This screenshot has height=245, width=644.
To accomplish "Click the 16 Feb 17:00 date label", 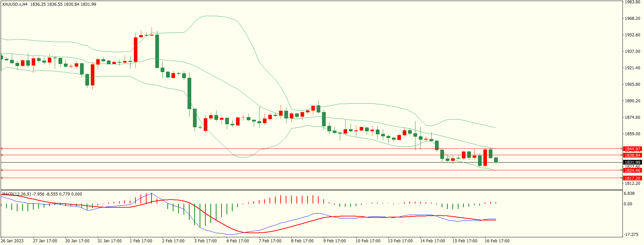I will (x=497, y=241).
